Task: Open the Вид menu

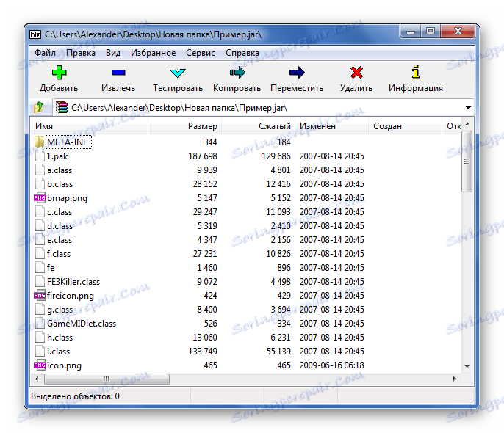Action: [x=113, y=53]
